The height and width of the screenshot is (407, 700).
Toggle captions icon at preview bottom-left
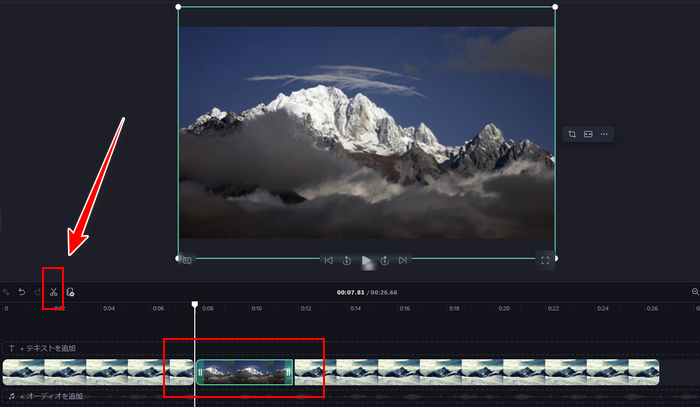coord(187,260)
